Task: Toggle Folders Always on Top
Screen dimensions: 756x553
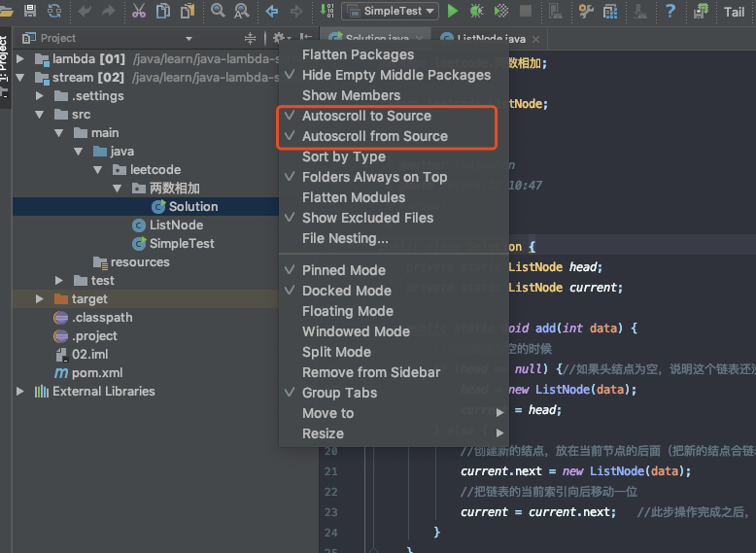Action: pos(394,177)
